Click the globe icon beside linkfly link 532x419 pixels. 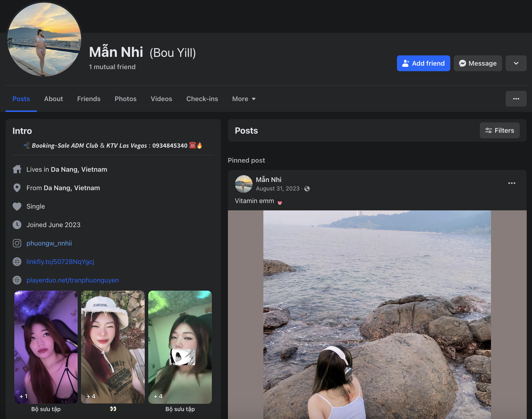pyautogui.click(x=17, y=262)
